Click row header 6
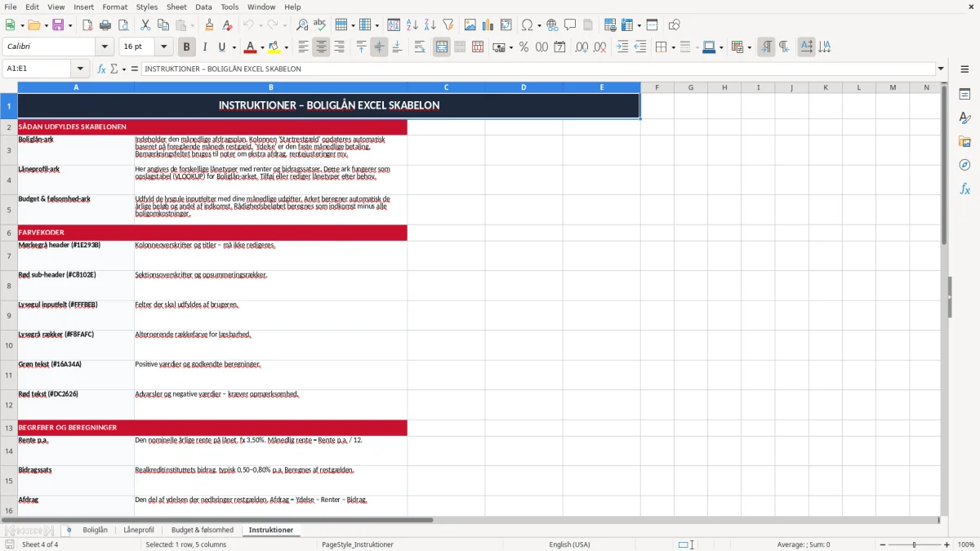Viewport: 980px width, 551px height. (9, 233)
